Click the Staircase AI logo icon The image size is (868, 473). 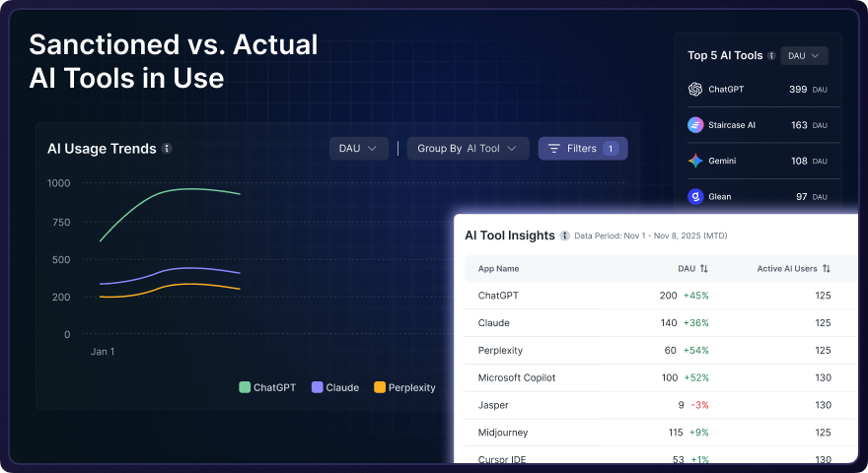695,125
